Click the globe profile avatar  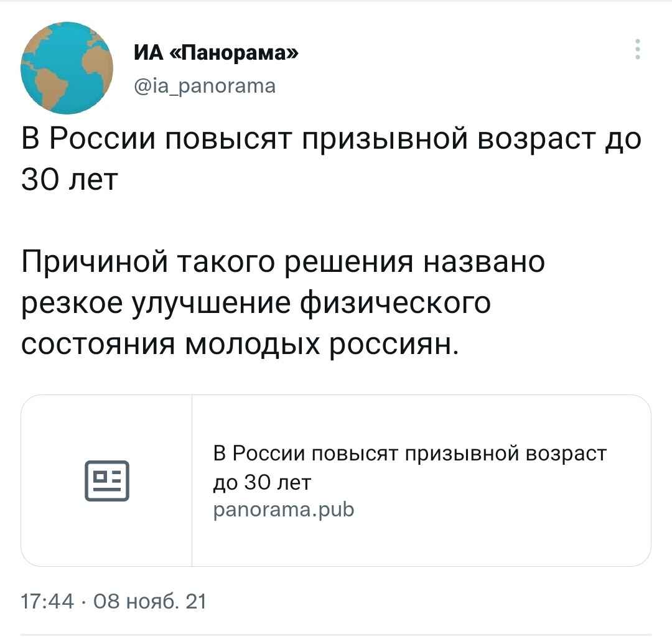point(67,67)
